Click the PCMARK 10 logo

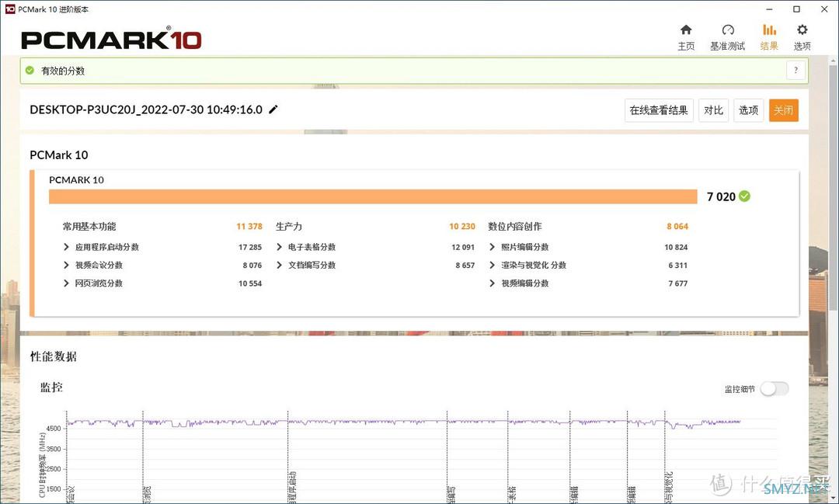111,39
